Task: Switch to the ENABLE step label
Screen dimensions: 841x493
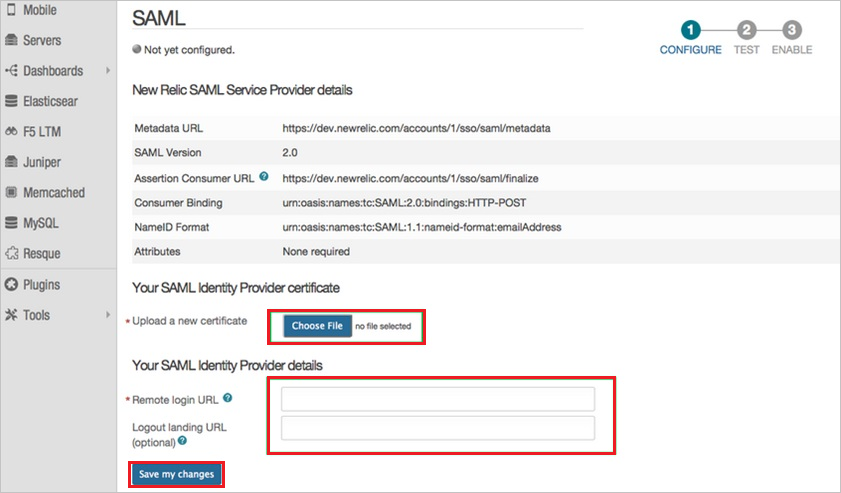Action: [792, 49]
